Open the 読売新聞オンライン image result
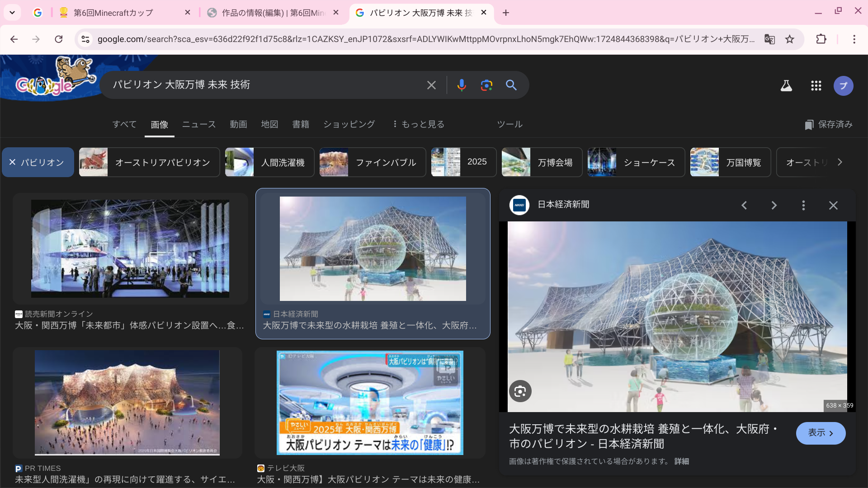Screen dimensions: 868x488 click(130, 249)
